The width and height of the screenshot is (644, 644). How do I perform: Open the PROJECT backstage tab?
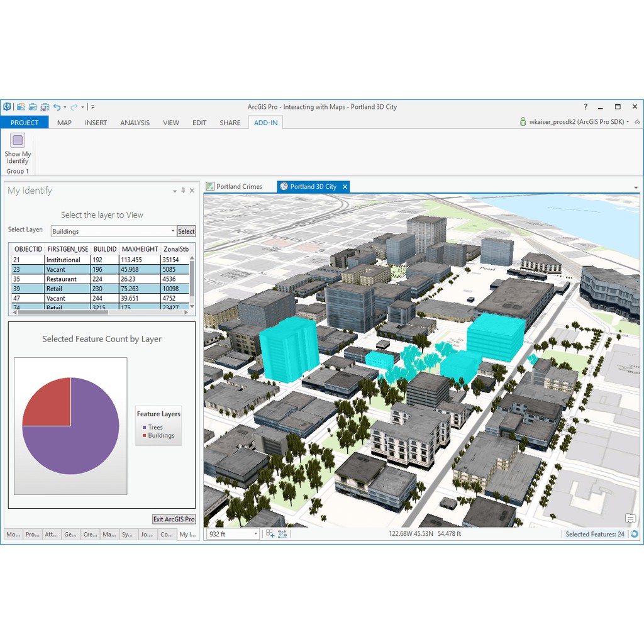click(25, 123)
